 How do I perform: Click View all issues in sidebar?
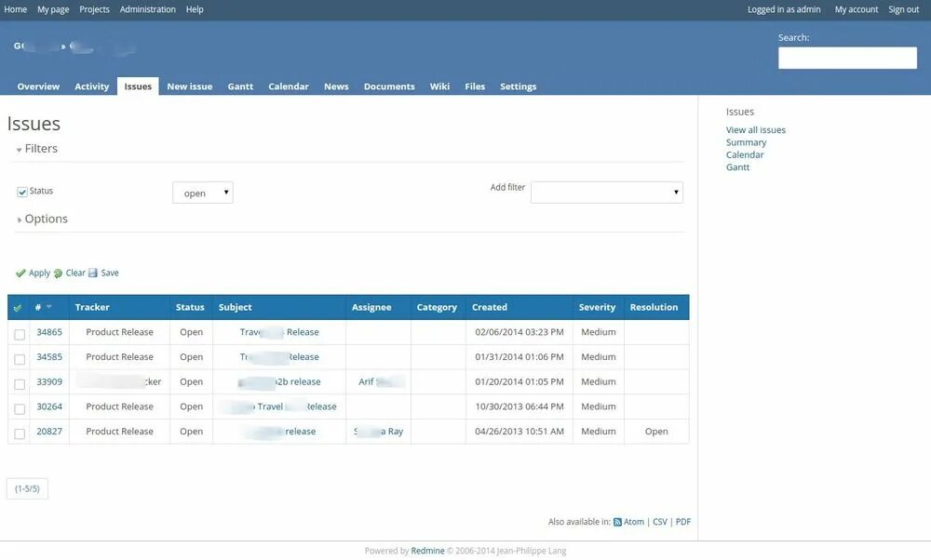755,130
